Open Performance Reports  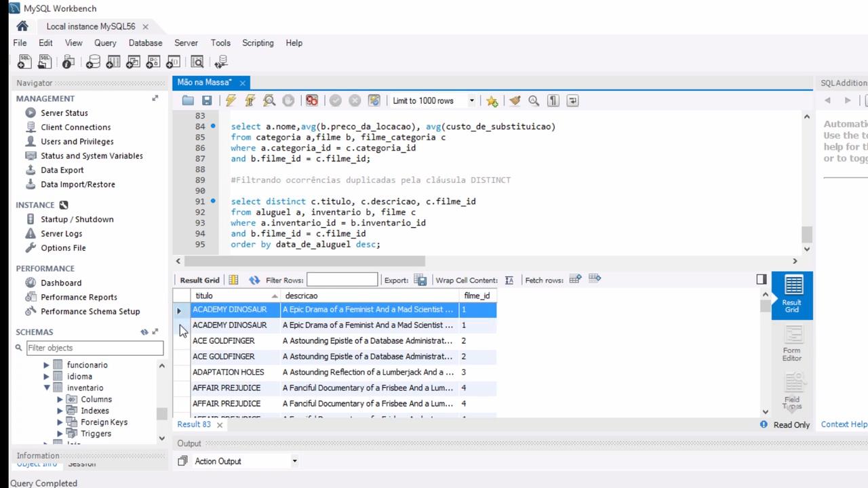click(79, 297)
